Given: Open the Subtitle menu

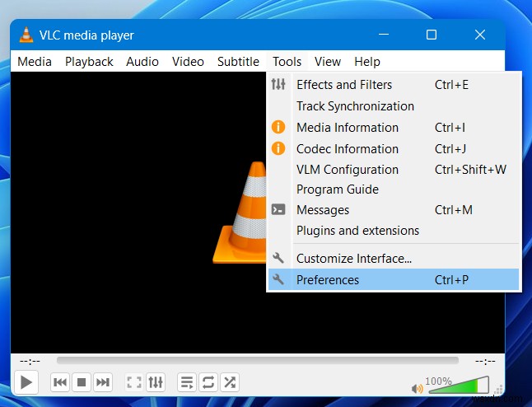Looking at the screenshot, I should 238,62.
